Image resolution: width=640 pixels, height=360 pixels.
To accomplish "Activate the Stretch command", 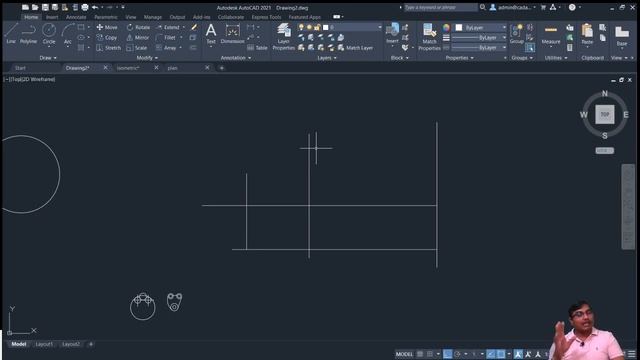I will click(x=109, y=48).
